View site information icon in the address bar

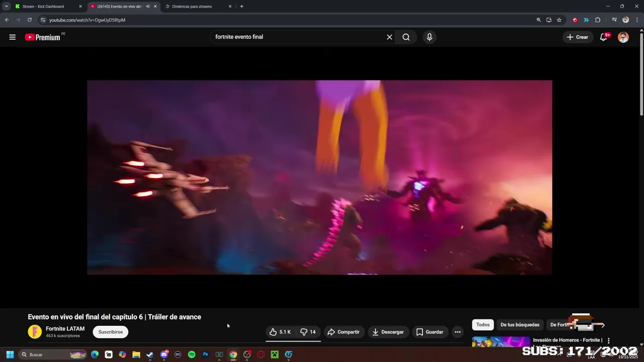click(x=43, y=20)
